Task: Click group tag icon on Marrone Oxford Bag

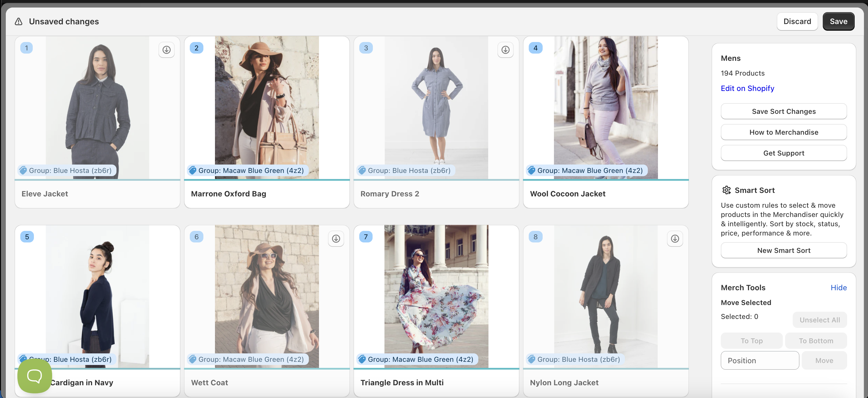Action: pyautogui.click(x=193, y=171)
